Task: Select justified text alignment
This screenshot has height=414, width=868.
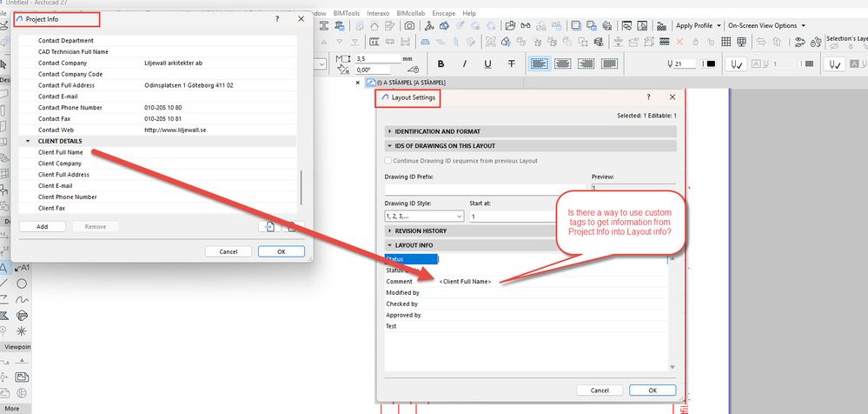Action: pos(610,64)
